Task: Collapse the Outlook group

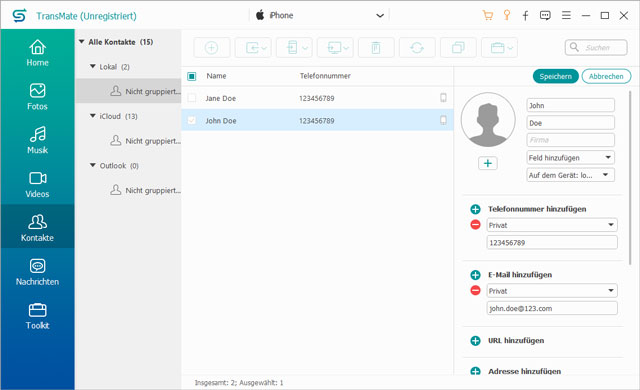Action: click(93, 165)
